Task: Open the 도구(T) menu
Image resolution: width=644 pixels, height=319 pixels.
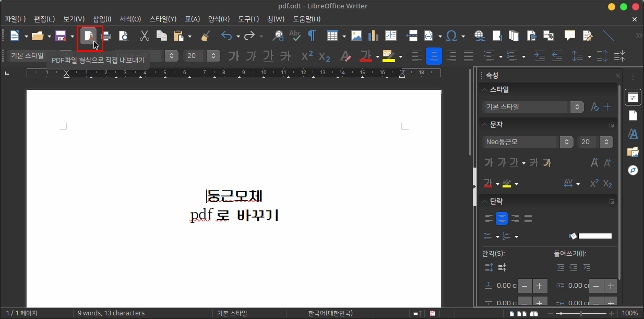Action: [x=248, y=19]
